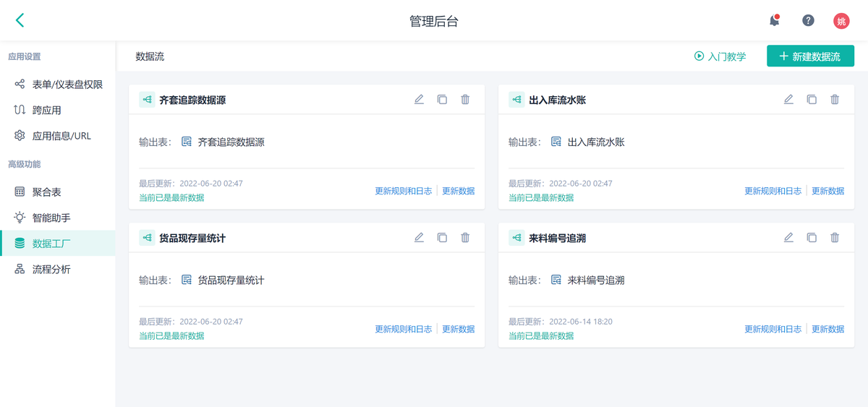Select 流程分析 in the sidebar

click(x=51, y=270)
